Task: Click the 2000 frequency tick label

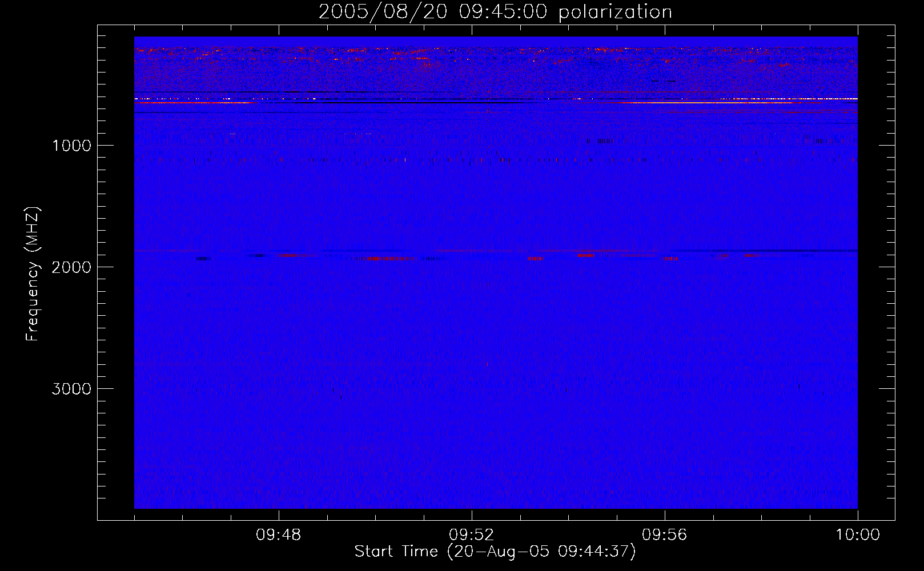Action: [x=71, y=267]
